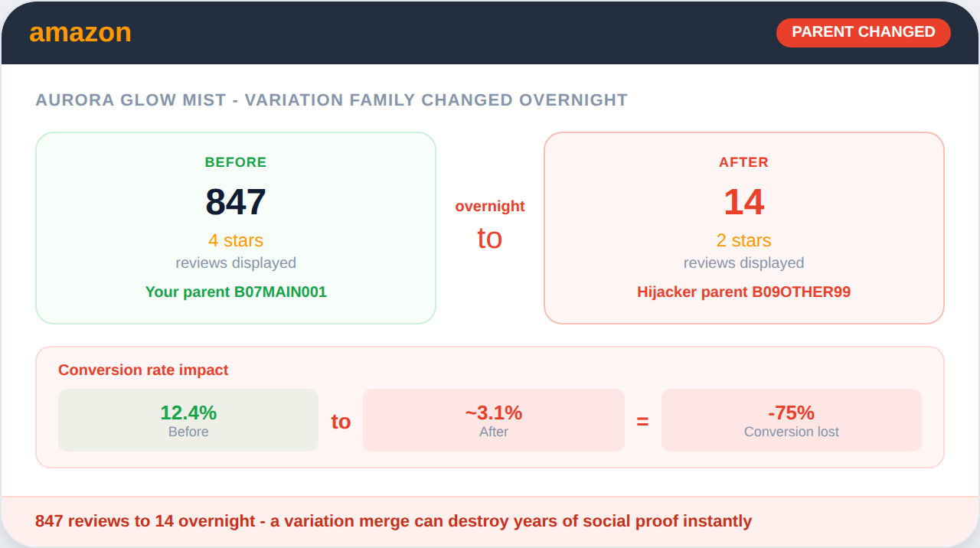Click the equals sign in conversion row
Image resolution: width=980 pixels, height=548 pixels.
[642, 422]
